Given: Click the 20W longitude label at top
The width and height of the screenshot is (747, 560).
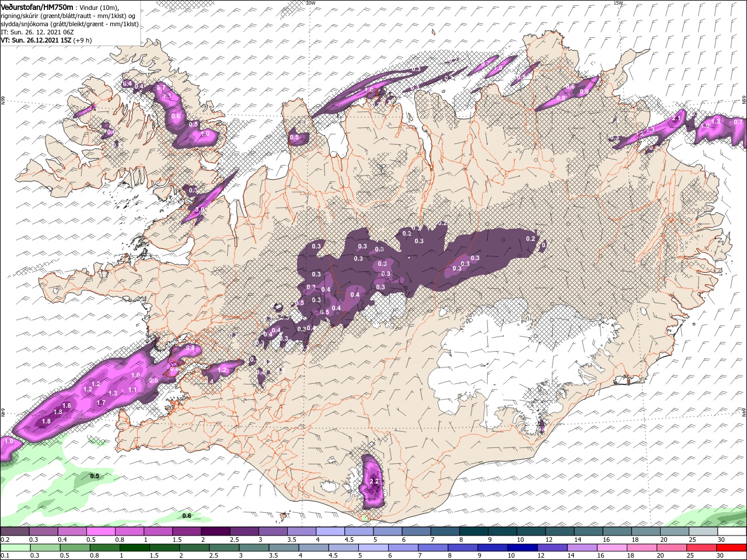Looking at the screenshot, I should pos(310,3).
